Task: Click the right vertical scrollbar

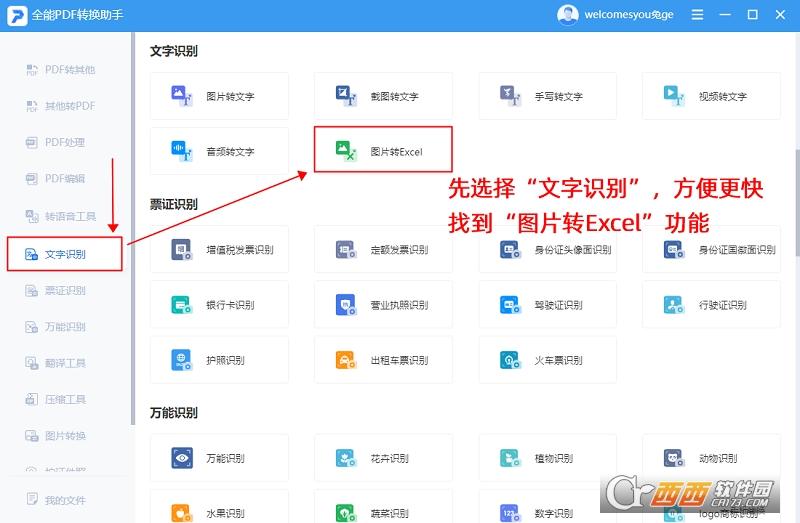Action: [x=797, y=203]
